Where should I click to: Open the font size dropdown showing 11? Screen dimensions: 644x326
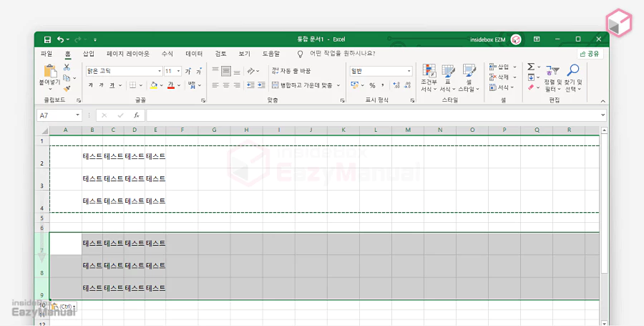[x=178, y=71]
